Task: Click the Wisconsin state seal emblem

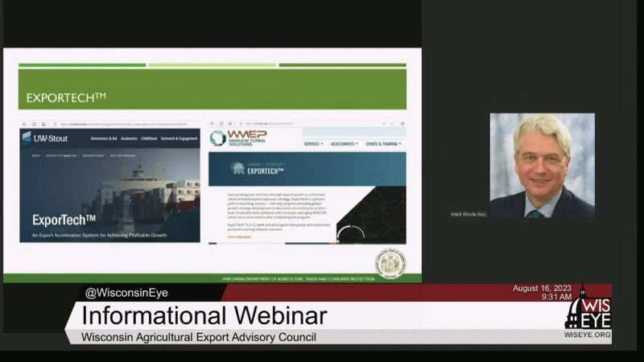Action: 390,263
